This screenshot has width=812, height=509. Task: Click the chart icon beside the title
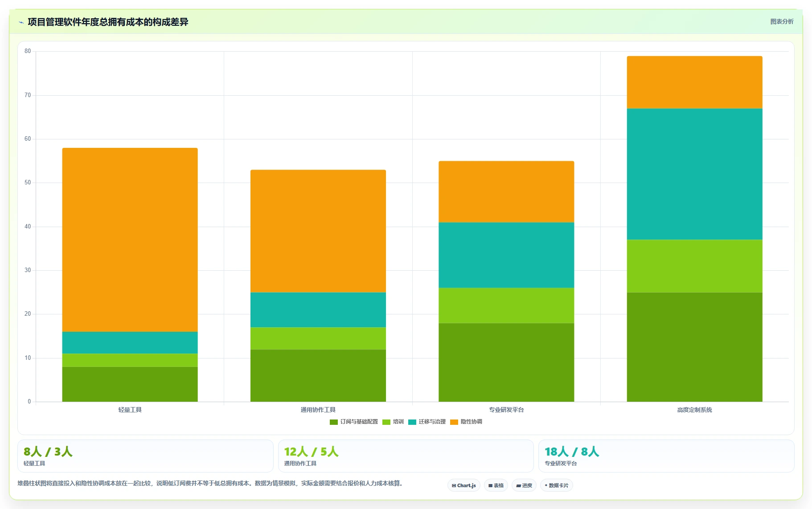click(21, 22)
